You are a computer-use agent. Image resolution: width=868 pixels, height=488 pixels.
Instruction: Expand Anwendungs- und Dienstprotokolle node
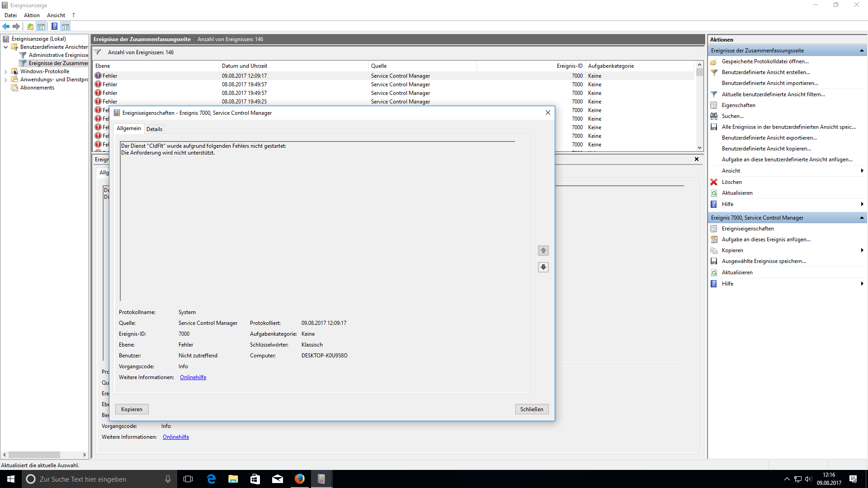tap(5, 80)
